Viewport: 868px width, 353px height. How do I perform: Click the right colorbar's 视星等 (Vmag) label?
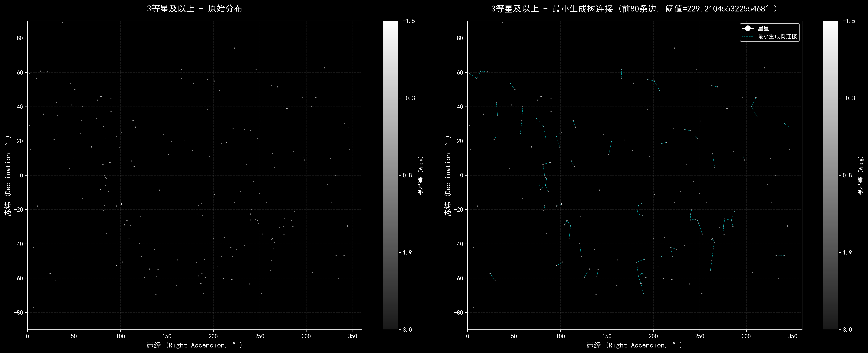(861, 175)
